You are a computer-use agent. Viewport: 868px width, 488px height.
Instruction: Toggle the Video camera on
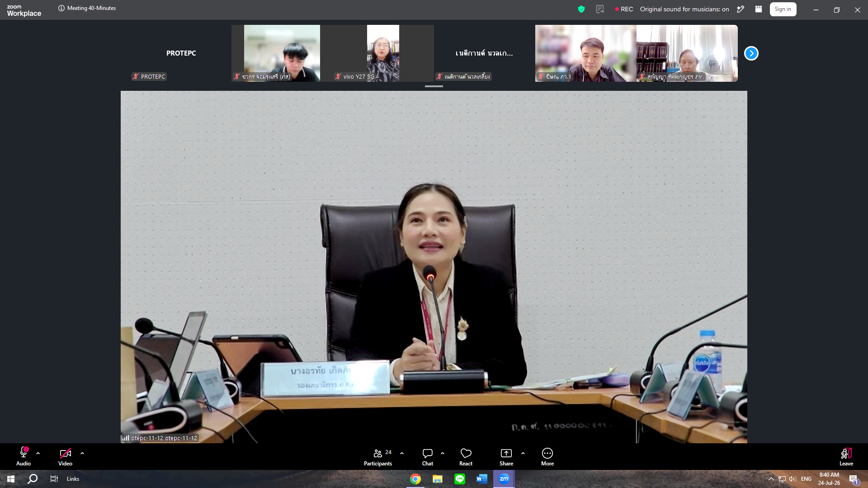(x=65, y=456)
